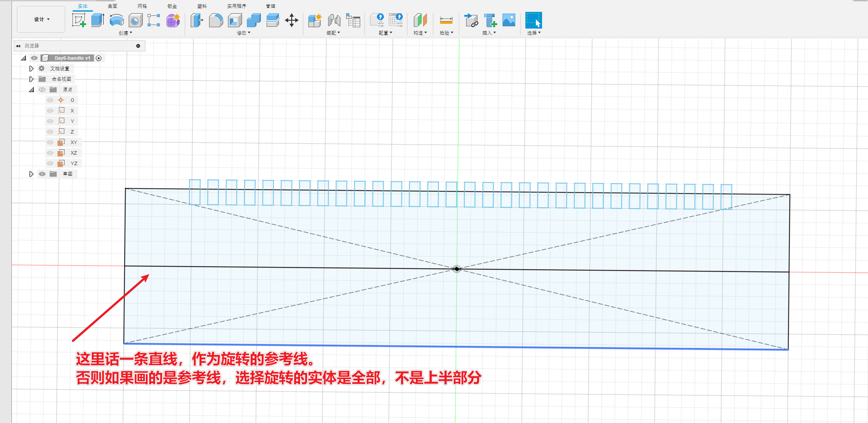
Task: Open the 构造 menu label
Action: click(x=420, y=33)
